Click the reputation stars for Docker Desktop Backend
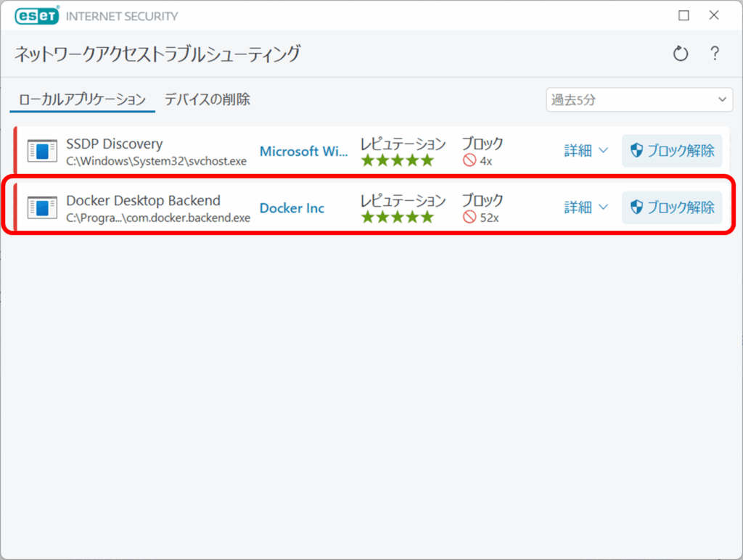 (x=398, y=217)
